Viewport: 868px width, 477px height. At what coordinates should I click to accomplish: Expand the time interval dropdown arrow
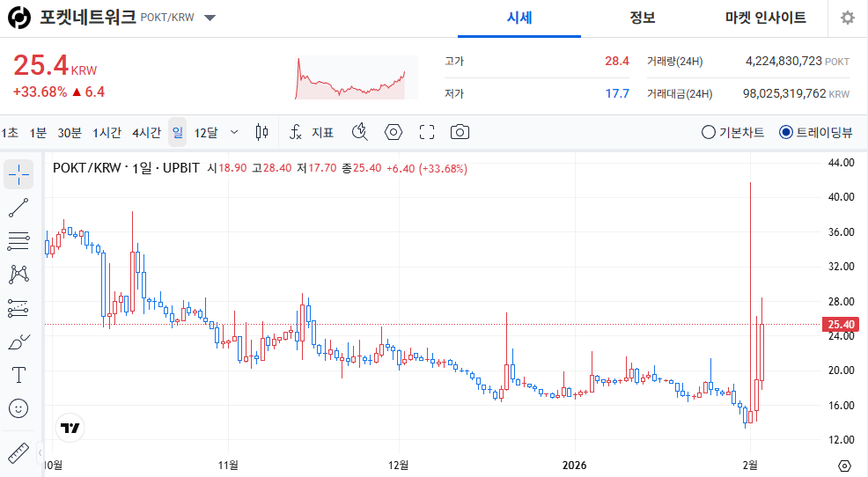[x=234, y=132]
